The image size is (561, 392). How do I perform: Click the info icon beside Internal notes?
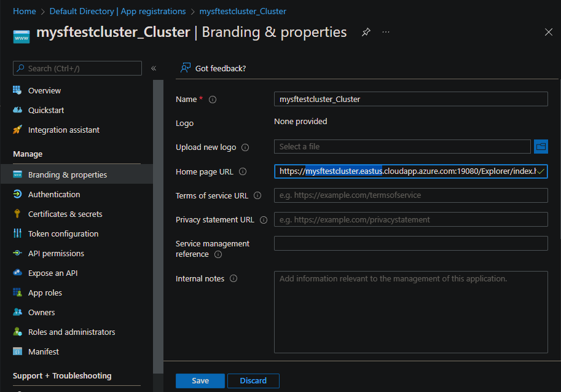[233, 279]
